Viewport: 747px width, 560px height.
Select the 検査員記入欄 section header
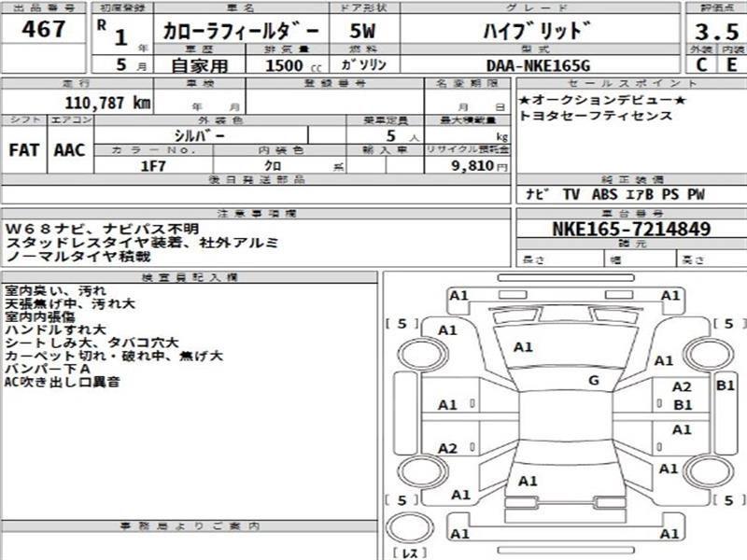point(190,277)
